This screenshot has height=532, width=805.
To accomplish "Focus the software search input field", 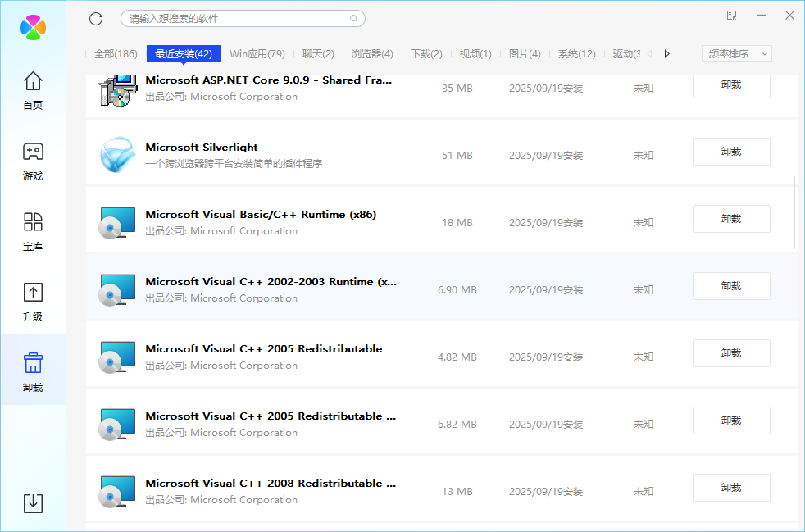I will tap(234, 19).
